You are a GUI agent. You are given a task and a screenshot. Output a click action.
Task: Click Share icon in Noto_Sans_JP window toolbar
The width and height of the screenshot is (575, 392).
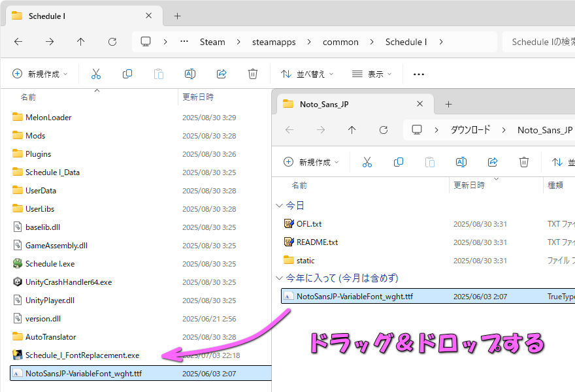[x=493, y=162]
